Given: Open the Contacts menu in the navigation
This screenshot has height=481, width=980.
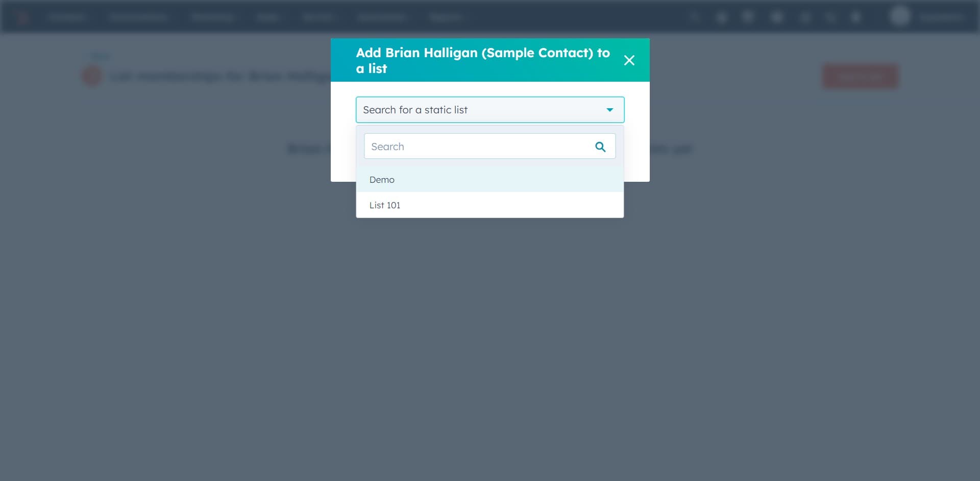Looking at the screenshot, I should pyautogui.click(x=67, y=17).
